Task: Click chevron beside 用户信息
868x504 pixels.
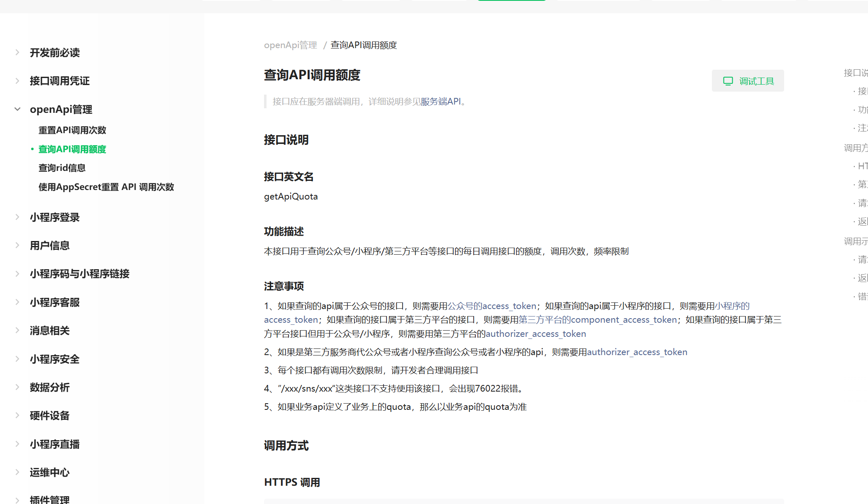Action: pyautogui.click(x=17, y=245)
